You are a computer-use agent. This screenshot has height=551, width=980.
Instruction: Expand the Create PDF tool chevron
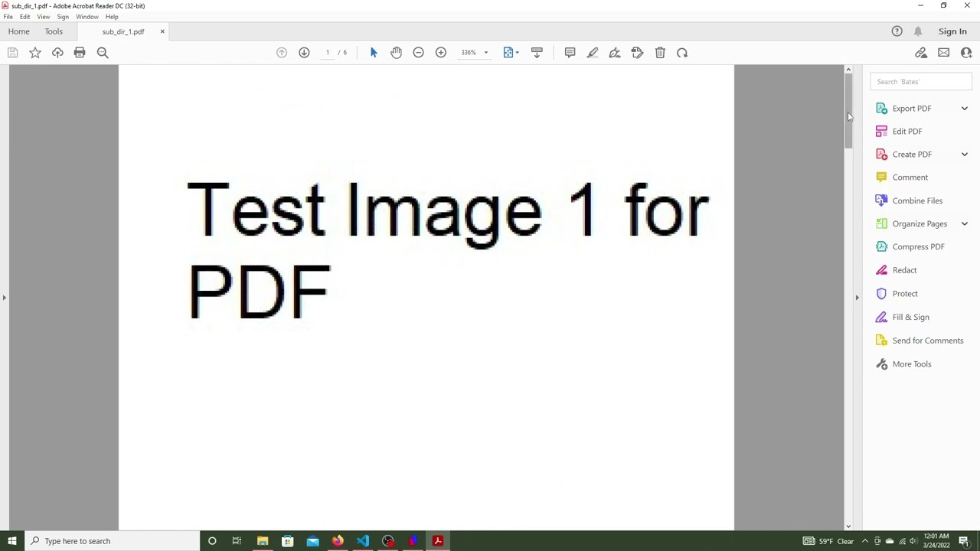tap(964, 155)
